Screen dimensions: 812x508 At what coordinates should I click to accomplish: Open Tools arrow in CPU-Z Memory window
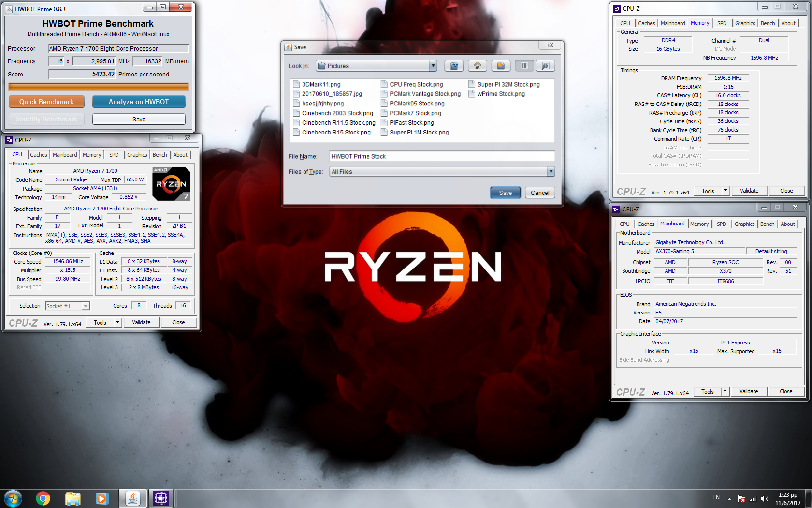tap(725, 191)
